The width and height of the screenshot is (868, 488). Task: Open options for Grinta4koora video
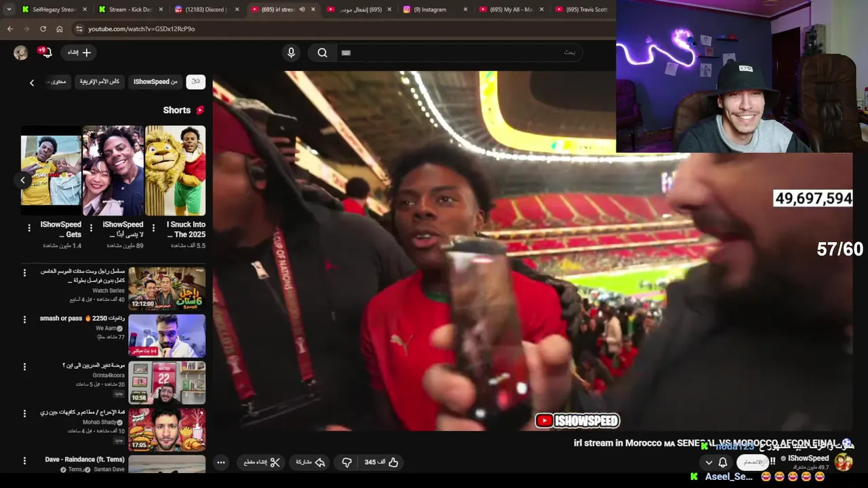(24, 367)
